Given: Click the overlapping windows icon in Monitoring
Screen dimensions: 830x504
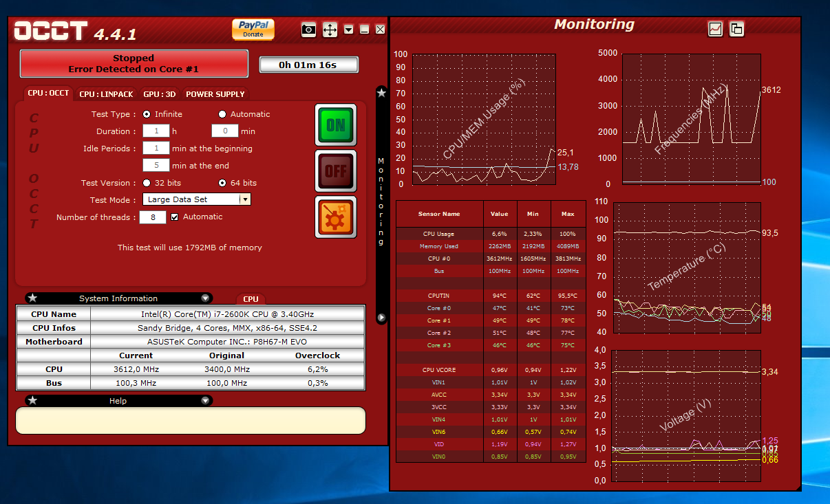Looking at the screenshot, I should pos(736,29).
